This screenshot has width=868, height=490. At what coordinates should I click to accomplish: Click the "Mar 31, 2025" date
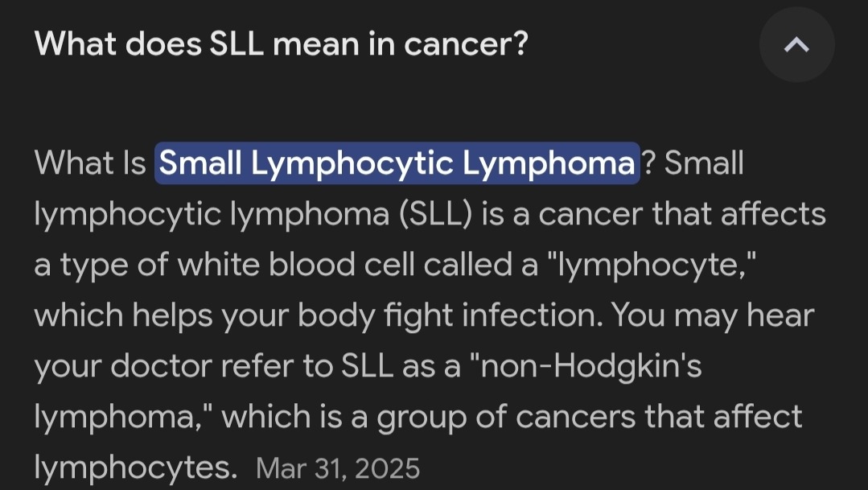tap(338, 468)
